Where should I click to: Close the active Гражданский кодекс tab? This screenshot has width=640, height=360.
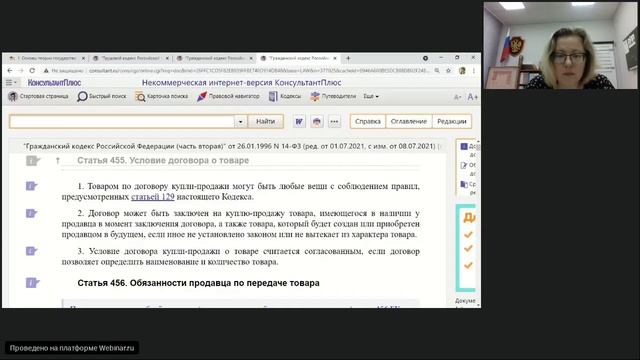(x=335, y=58)
